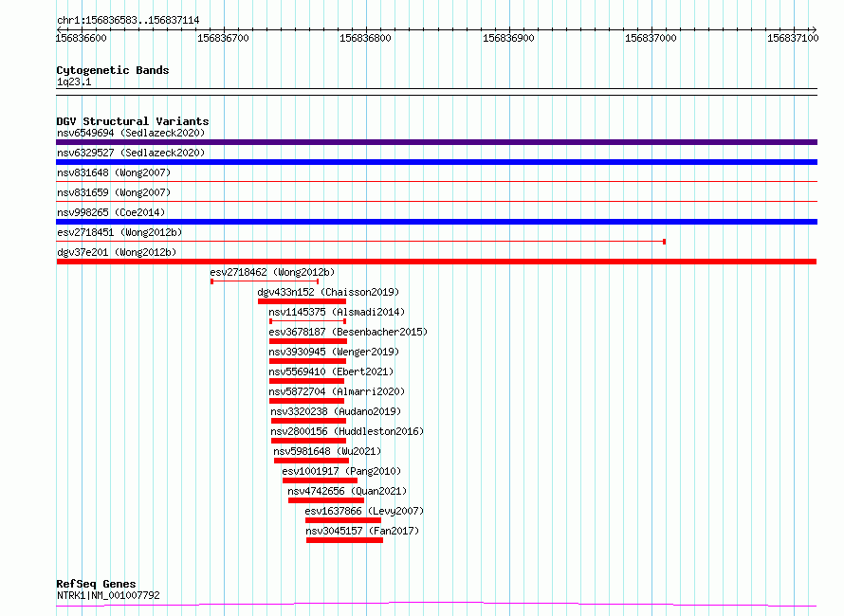Select the nsv3930945 (Wenger2019) label
The height and width of the screenshot is (616, 844).
(334, 352)
